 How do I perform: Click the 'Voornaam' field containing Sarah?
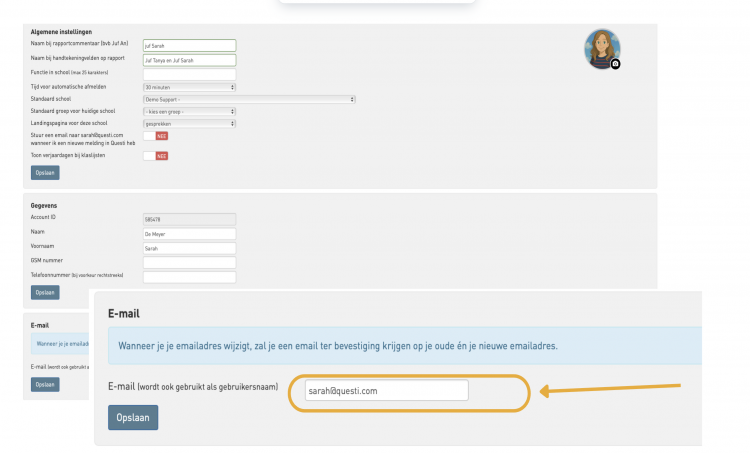click(189, 248)
